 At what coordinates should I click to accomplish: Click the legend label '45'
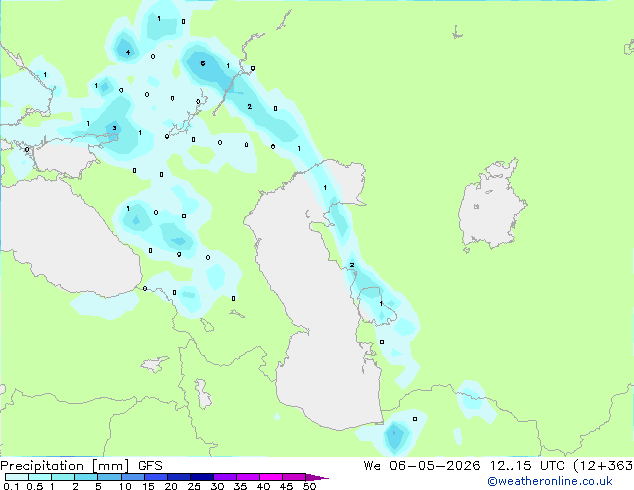coord(286,486)
